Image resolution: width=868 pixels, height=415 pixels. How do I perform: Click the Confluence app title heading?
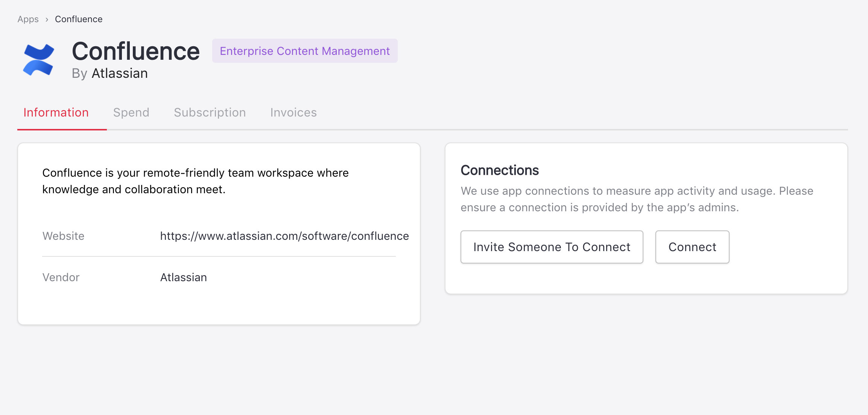pyautogui.click(x=135, y=51)
